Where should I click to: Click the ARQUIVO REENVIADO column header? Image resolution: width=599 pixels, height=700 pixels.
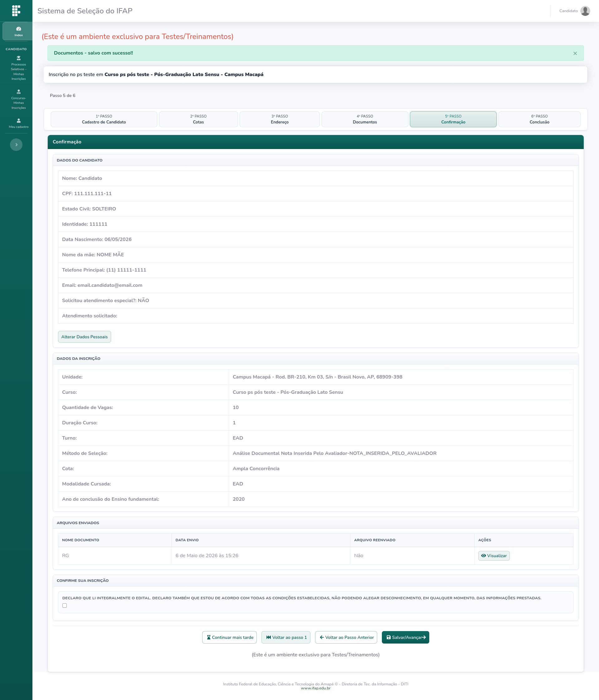pyautogui.click(x=412, y=540)
